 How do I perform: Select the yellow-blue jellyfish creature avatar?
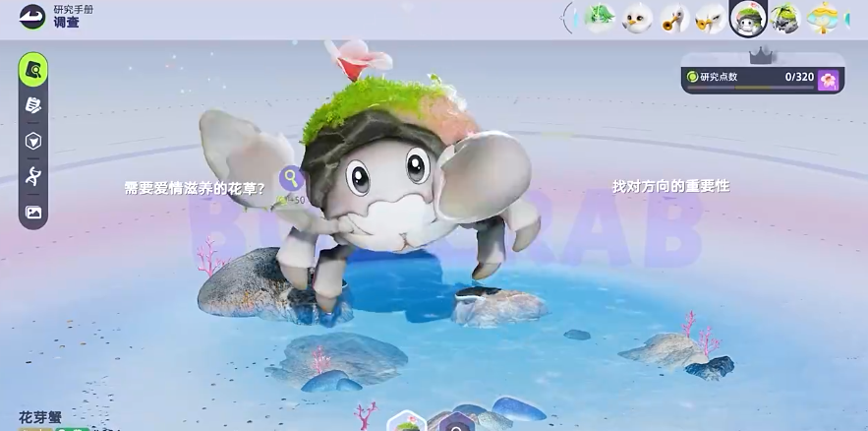823,18
